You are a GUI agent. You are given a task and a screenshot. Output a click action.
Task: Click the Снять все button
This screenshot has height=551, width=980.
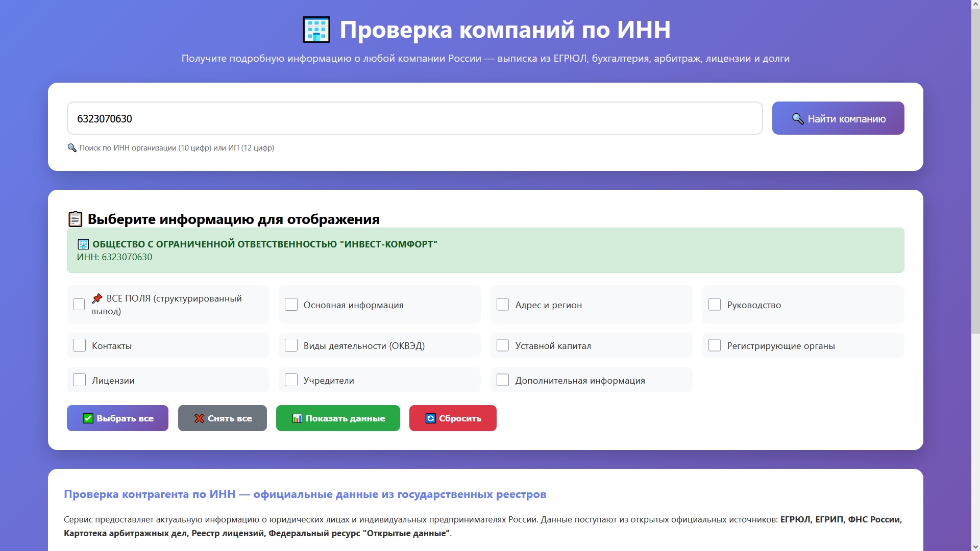pos(223,418)
